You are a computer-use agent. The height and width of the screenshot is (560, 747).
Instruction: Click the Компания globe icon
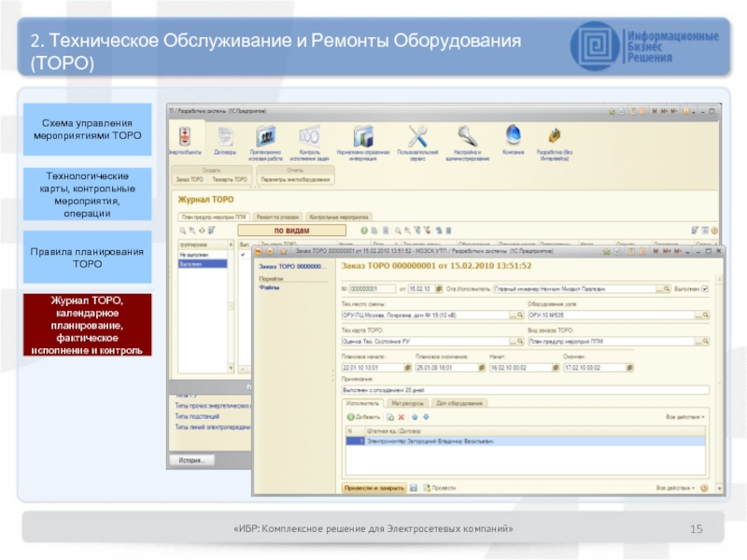(513, 136)
